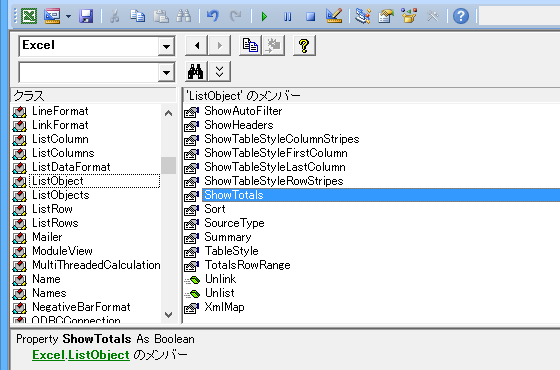Select ShowAutoFilter member
This screenshot has height=370, width=560.
243,111
